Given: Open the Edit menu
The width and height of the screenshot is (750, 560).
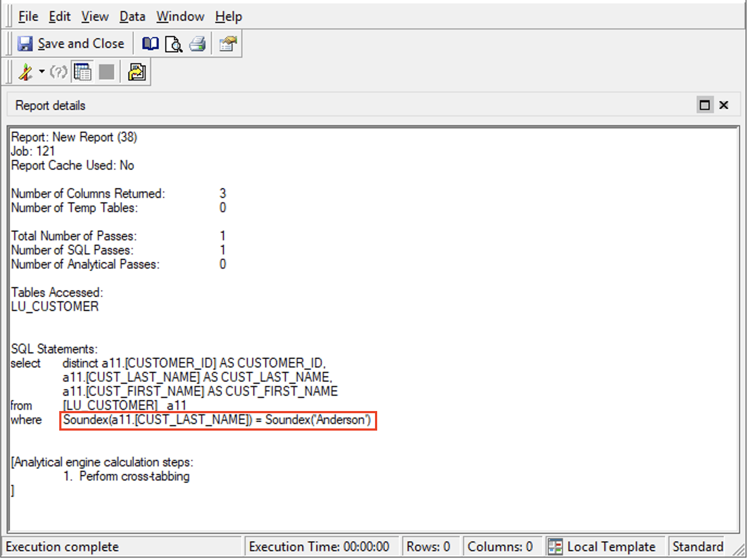Looking at the screenshot, I should (x=59, y=16).
